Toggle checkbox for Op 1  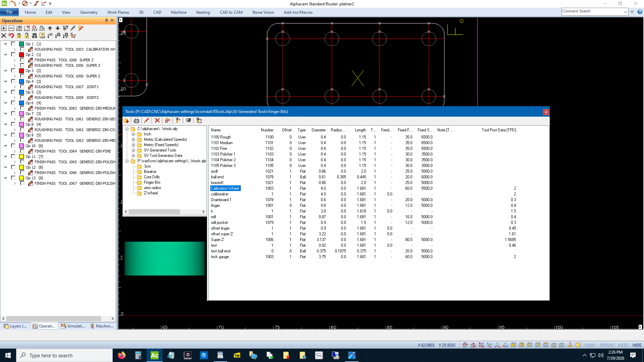coord(13,44)
